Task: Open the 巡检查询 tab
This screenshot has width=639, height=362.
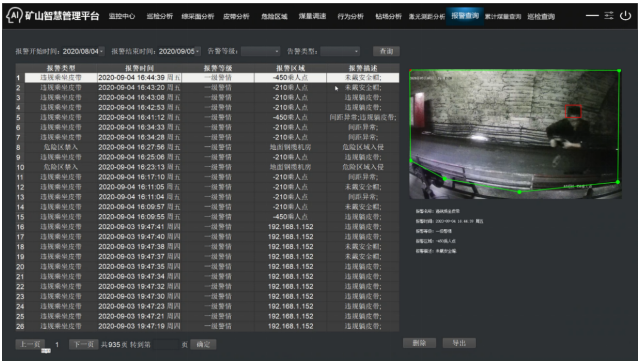Action: click(x=541, y=17)
